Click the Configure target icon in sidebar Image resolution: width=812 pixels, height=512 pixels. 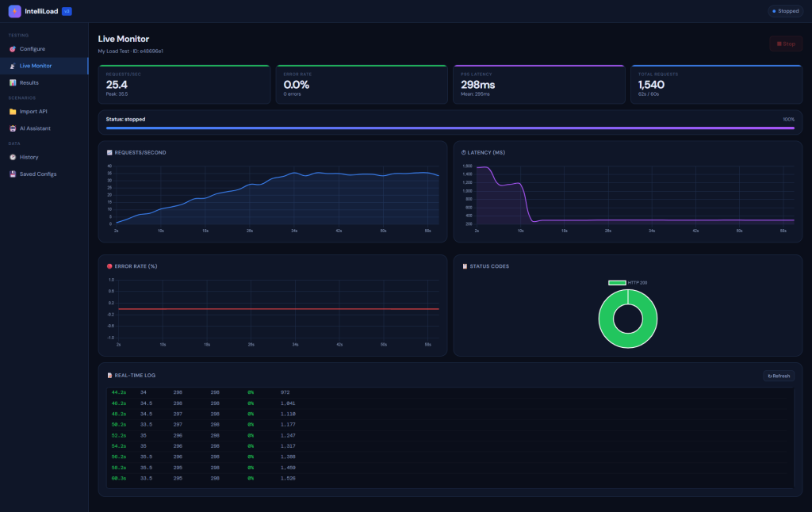(13, 49)
